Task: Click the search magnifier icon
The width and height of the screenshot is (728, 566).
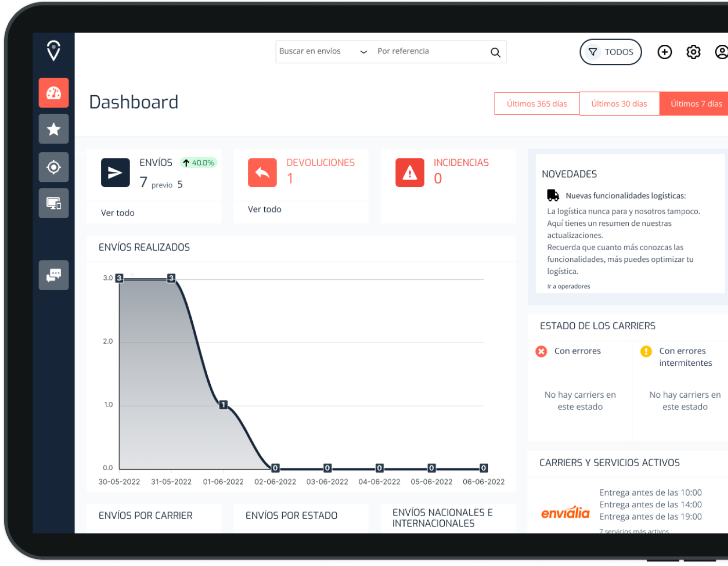Action: pos(495,52)
